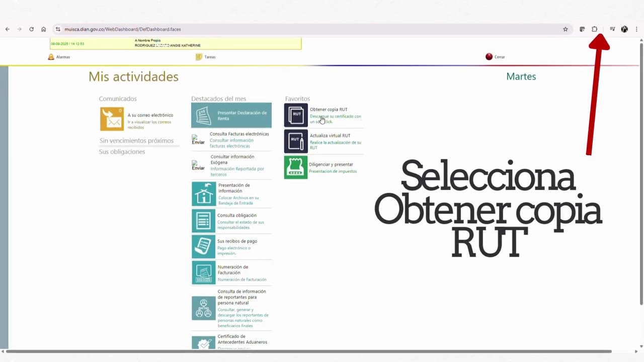Open the media control toolbar icon

(x=612, y=29)
